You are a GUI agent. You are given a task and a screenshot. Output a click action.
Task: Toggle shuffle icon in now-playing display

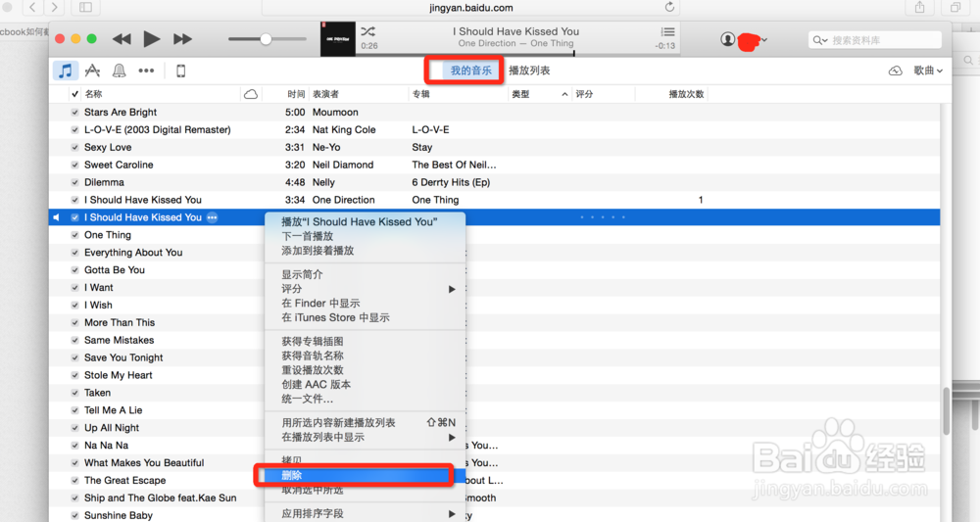tap(368, 31)
